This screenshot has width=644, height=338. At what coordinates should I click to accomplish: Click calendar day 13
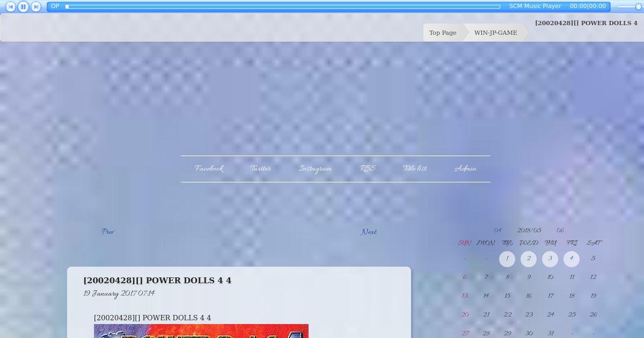pyautogui.click(x=465, y=296)
